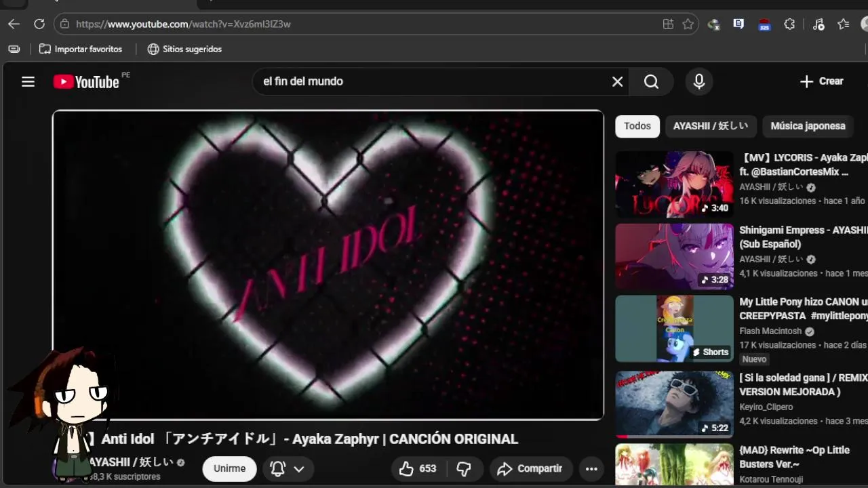Start voice search with microphone icon
868x488 pixels.
tap(699, 81)
